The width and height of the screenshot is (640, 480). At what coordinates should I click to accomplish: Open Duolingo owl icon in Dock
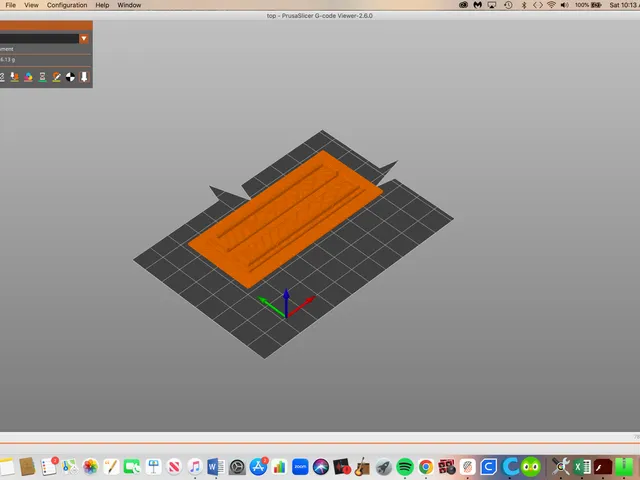(530, 467)
